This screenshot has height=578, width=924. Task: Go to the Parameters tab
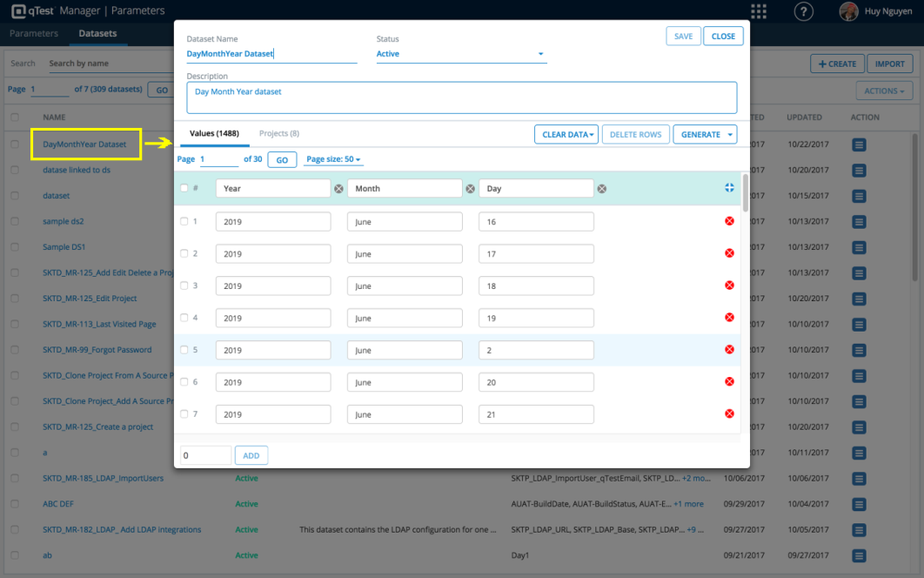33,34
